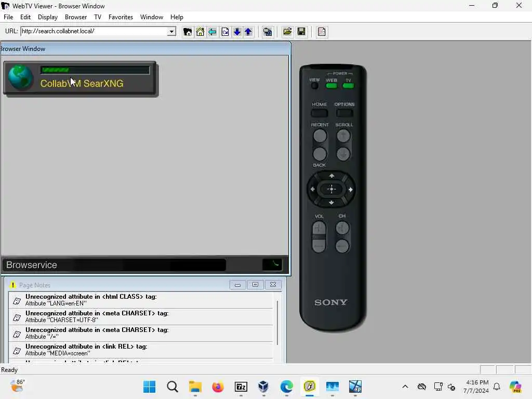The width and height of the screenshot is (532, 399).
Task: Click the green page loading progress bar
Action: [x=95, y=70]
